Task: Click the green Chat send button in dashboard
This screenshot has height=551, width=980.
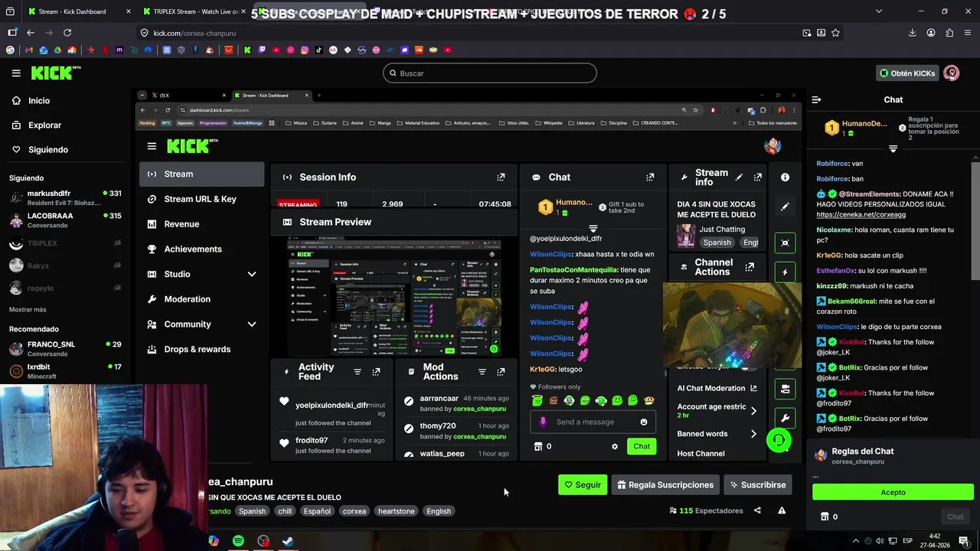Action: tap(642, 446)
